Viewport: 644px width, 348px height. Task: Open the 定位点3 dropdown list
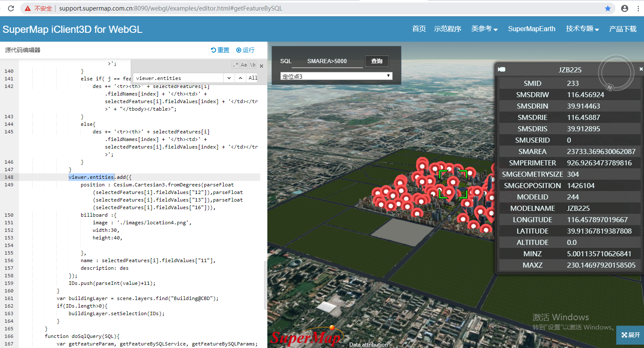click(x=336, y=76)
